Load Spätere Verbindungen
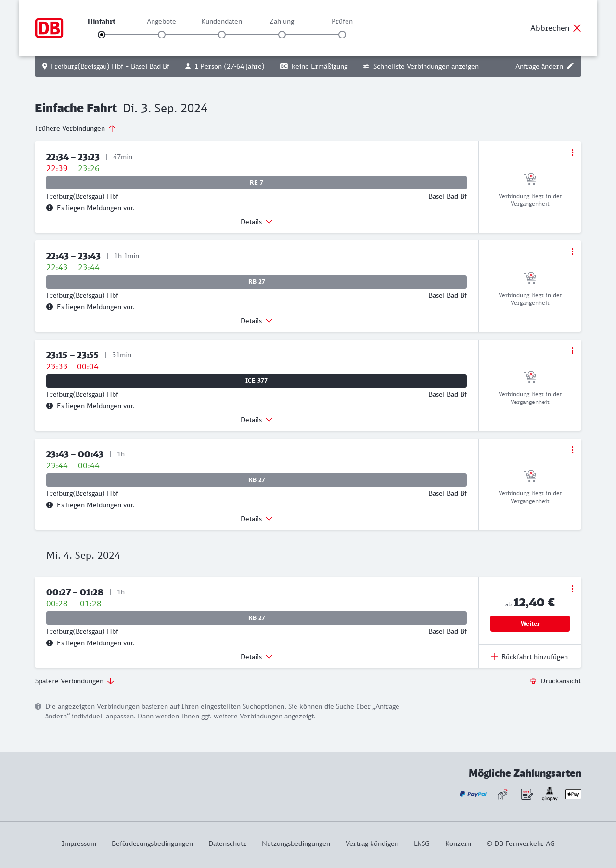Image resolution: width=616 pixels, height=868 pixels. (75, 681)
